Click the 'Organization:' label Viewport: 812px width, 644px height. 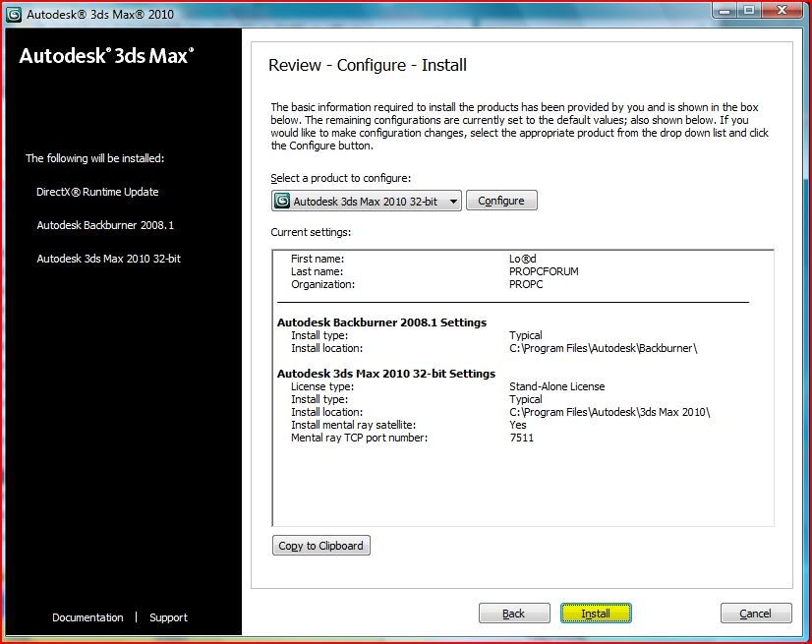[322, 284]
